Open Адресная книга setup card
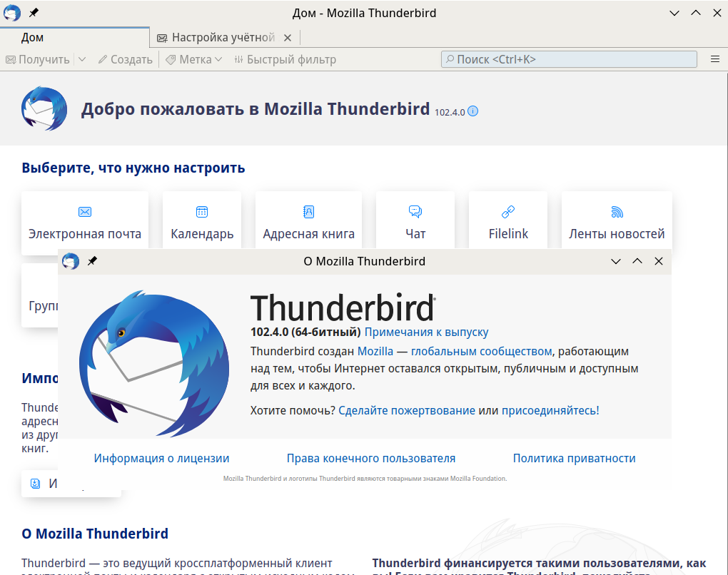Viewport: 728px width, 575px height. click(x=309, y=220)
